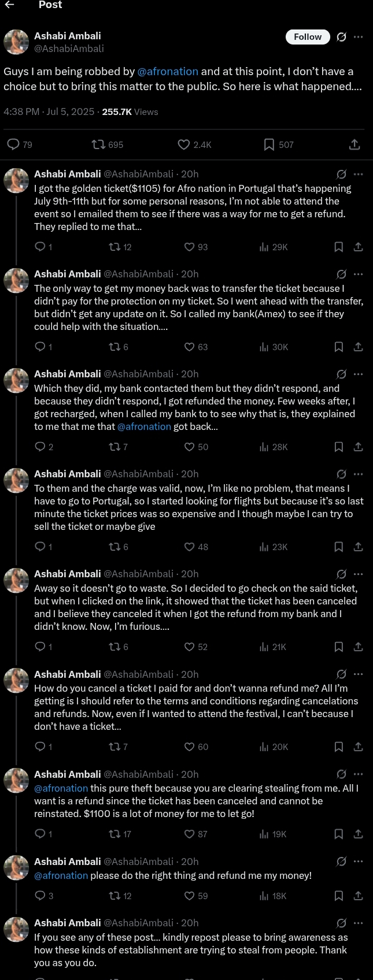Open the @afronation mention in the main post

tap(168, 72)
